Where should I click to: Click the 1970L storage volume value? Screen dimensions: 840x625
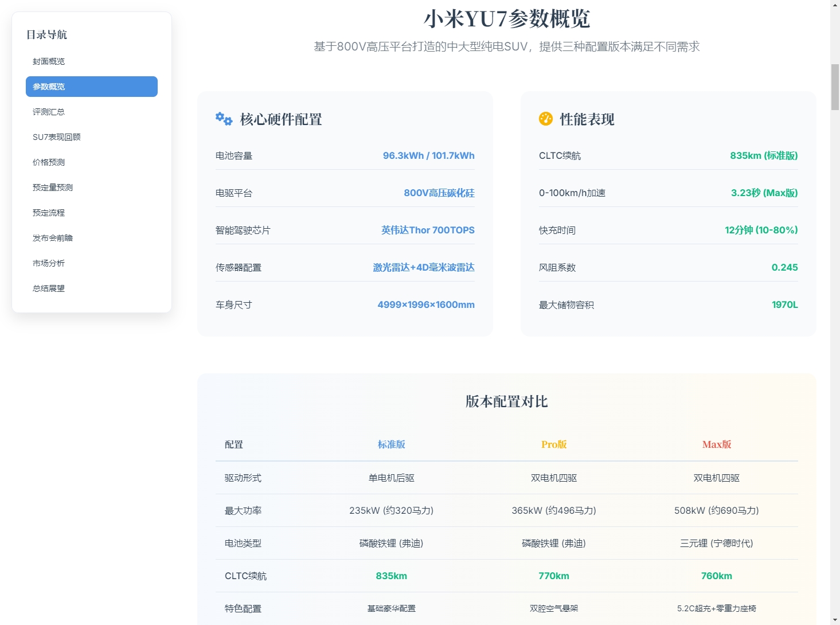(785, 304)
